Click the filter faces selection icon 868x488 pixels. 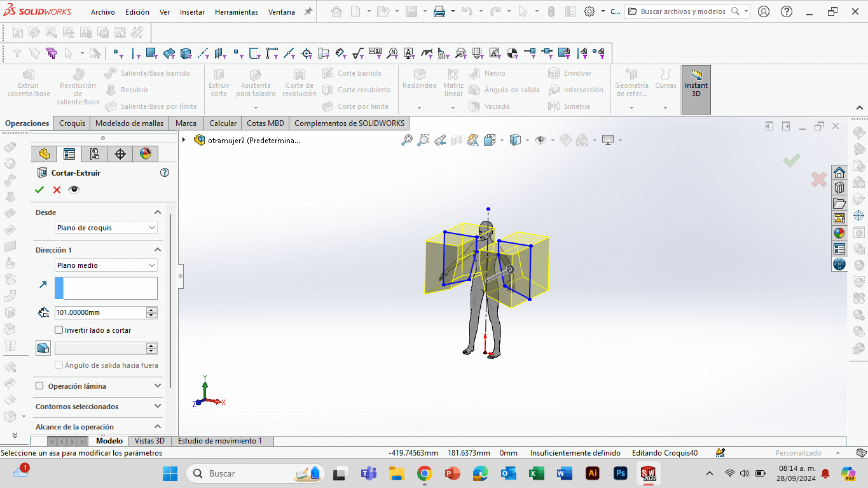tap(151, 53)
